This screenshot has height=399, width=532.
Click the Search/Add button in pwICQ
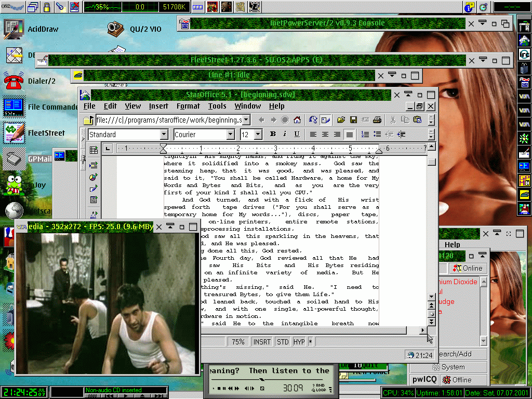463,354
